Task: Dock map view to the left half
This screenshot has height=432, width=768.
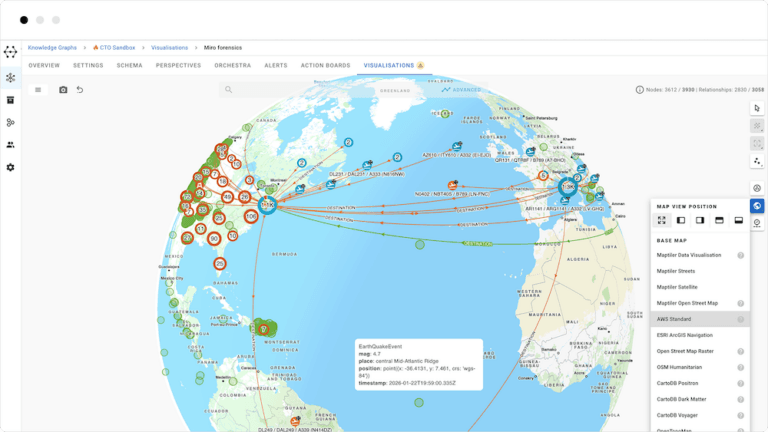Action: (681, 220)
